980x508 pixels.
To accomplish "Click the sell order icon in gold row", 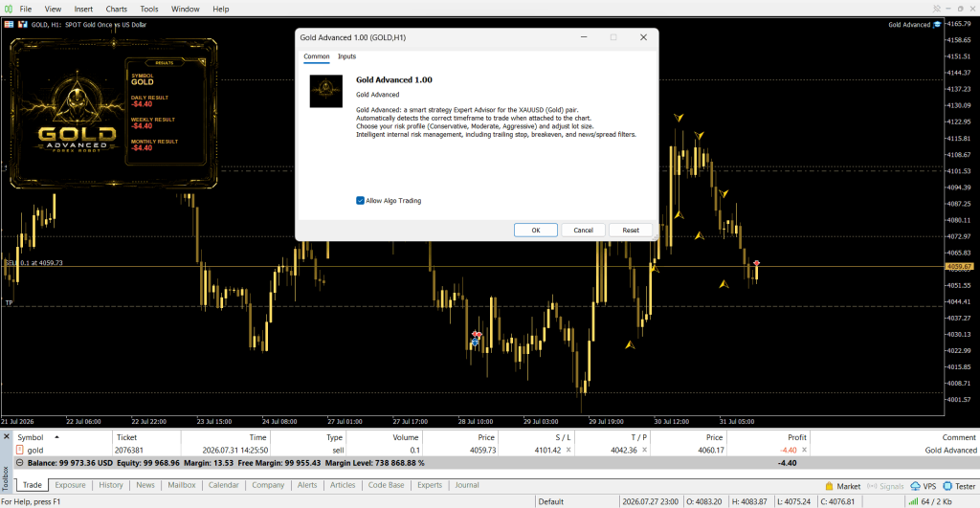I will (x=20, y=450).
